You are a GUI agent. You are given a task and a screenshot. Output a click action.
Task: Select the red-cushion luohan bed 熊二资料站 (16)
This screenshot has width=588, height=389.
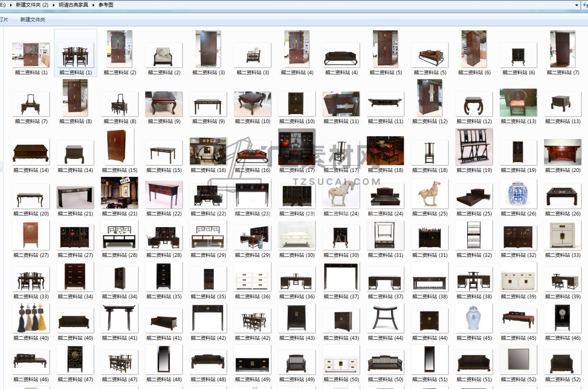click(252, 153)
